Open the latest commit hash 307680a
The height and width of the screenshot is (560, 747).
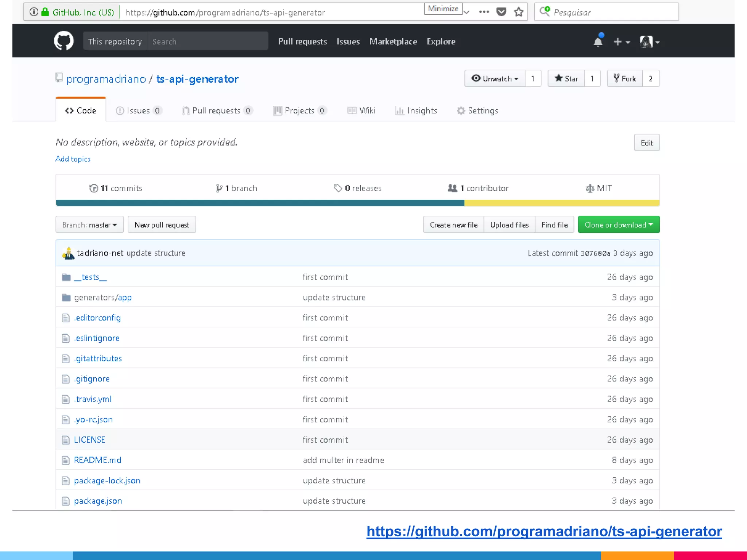595,253
